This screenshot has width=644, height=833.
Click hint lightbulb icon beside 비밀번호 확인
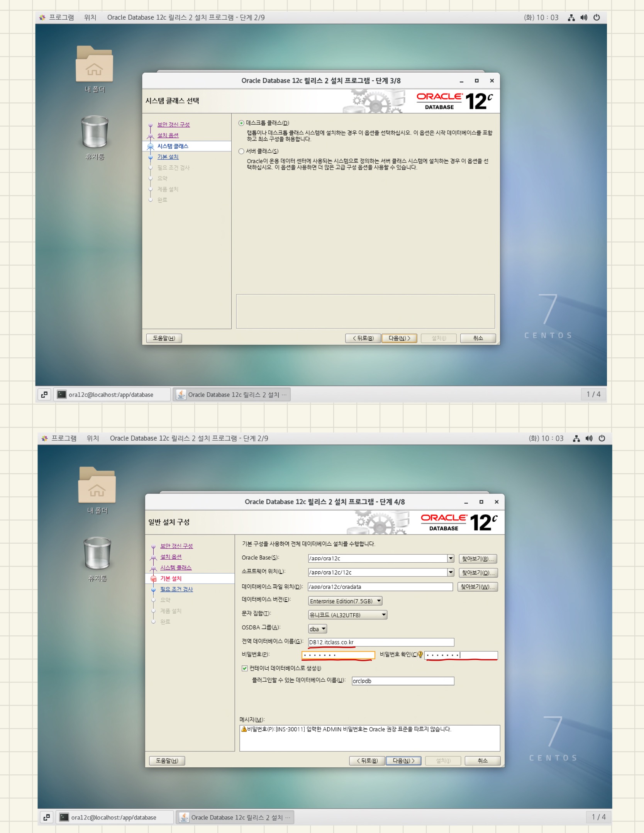point(420,655)
